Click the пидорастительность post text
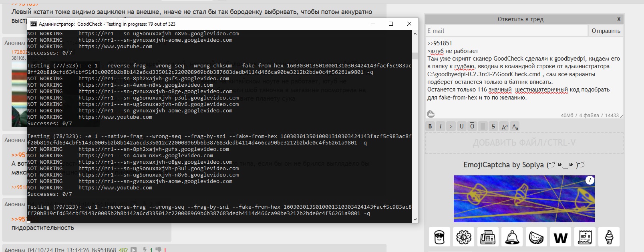This screenshot has width=644, height=252. coord(43,228)
